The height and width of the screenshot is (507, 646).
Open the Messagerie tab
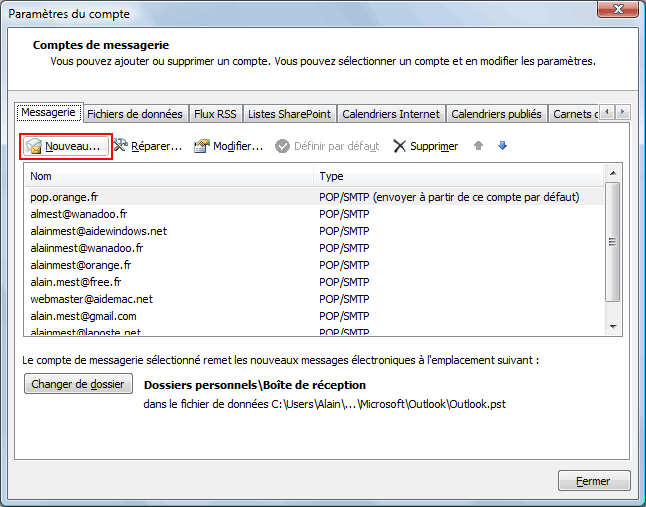pyautogui.click(x=49, y=112)
